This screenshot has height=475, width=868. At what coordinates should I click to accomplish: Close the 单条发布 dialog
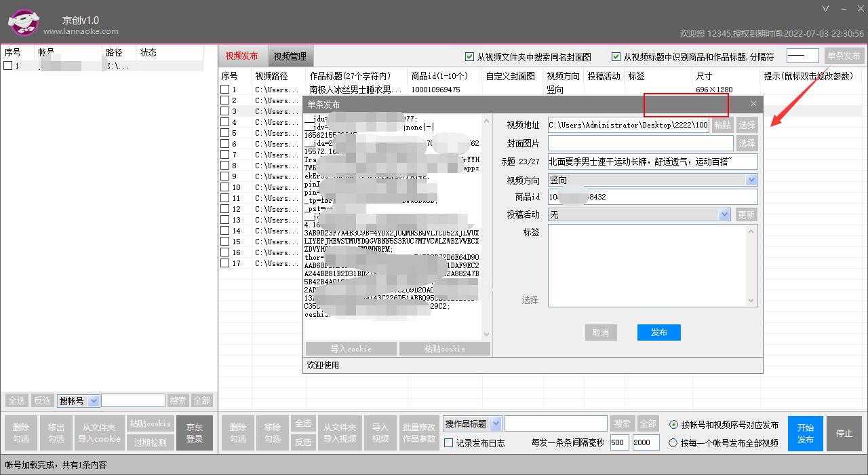click(x=753, y=104)
